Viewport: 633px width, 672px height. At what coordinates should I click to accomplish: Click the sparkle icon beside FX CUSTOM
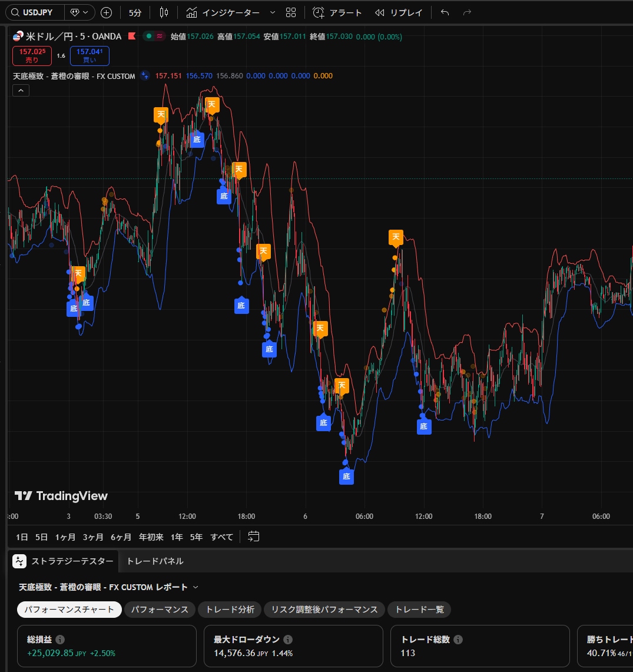pyautogui.click(x=145, y=76)
